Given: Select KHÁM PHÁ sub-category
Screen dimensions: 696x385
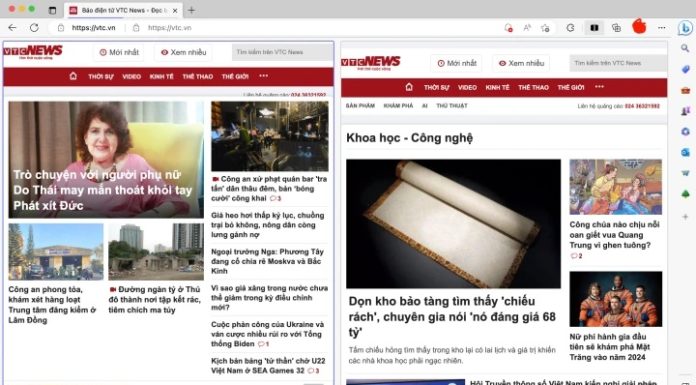Looking at the screenshot, I should click(x=398, y=106).
